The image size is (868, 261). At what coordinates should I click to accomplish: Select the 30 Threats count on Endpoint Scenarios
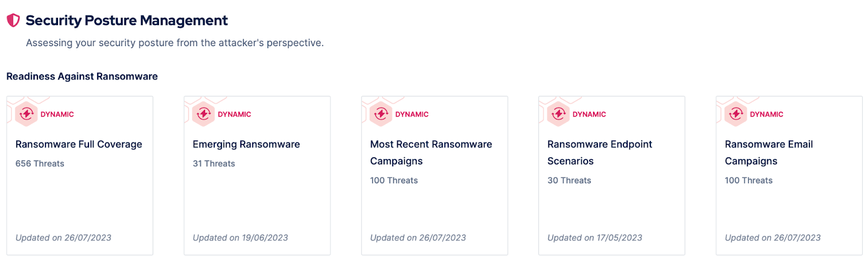click(x=569, y=181)
